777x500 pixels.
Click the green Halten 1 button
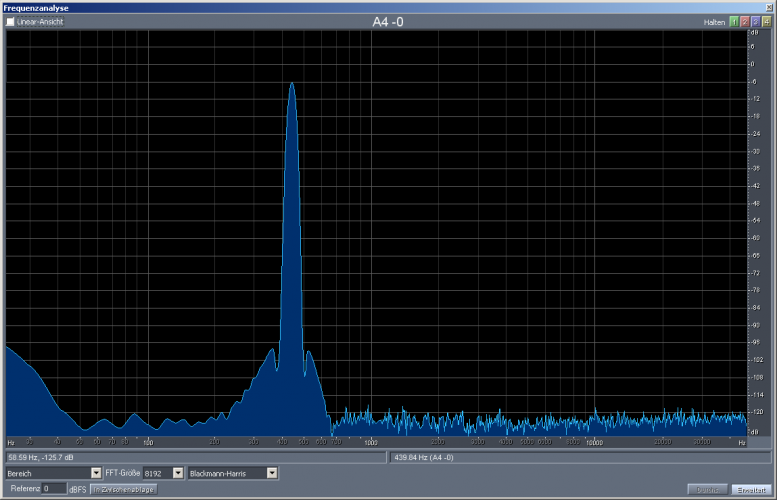734,22
